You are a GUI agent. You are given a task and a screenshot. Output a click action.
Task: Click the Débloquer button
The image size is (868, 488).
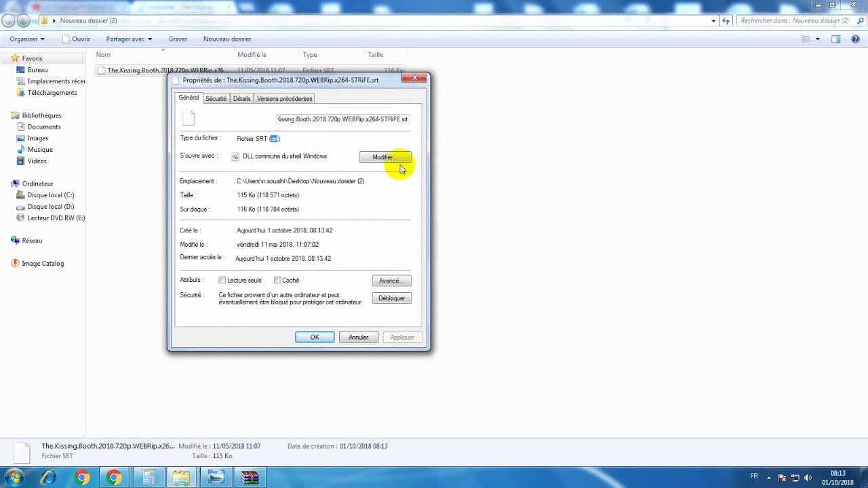click(392, 298)
